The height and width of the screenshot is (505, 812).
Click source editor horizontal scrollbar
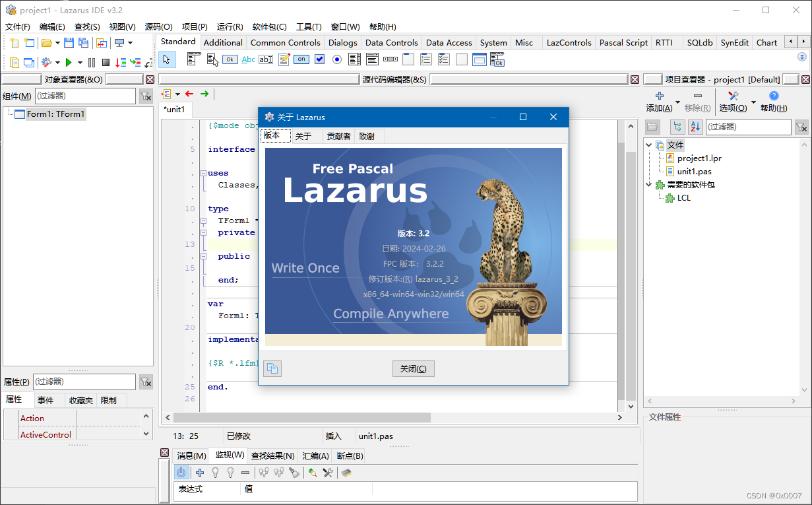pos(394,417)
